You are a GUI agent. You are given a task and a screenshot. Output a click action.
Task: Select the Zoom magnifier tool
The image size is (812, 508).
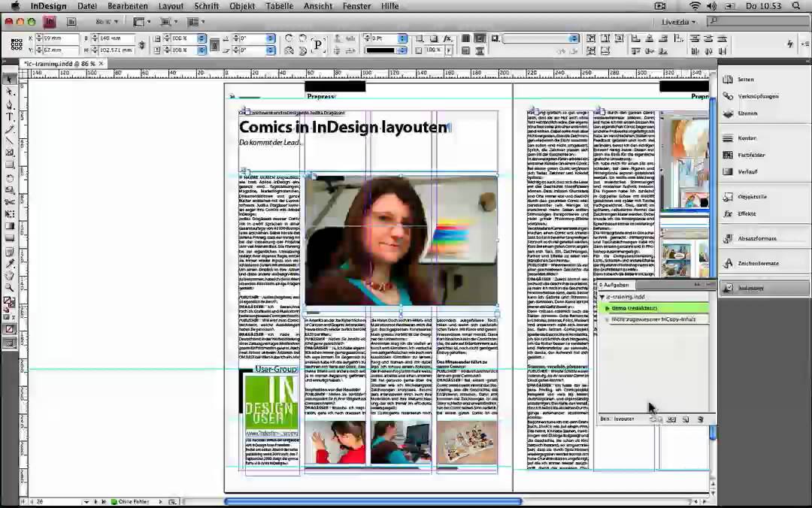pyautogui.click(x=9, y=287)
